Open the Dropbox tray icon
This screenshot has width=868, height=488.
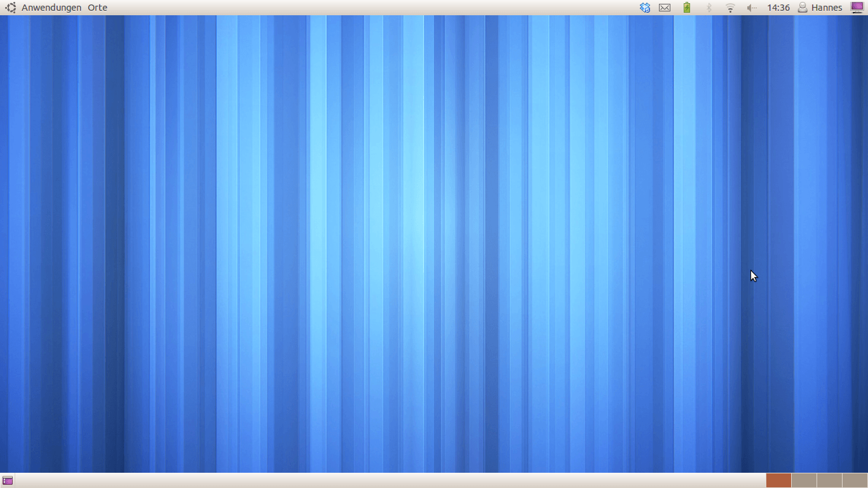click(x=645, y=8)
